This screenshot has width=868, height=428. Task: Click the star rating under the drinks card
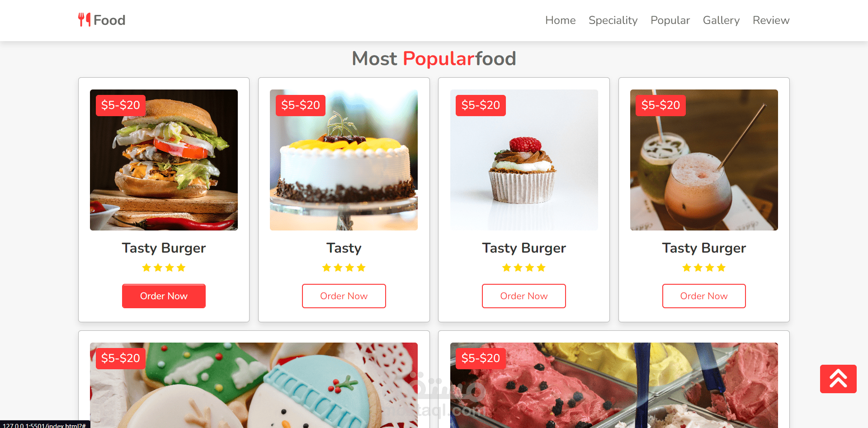[704, 268]
